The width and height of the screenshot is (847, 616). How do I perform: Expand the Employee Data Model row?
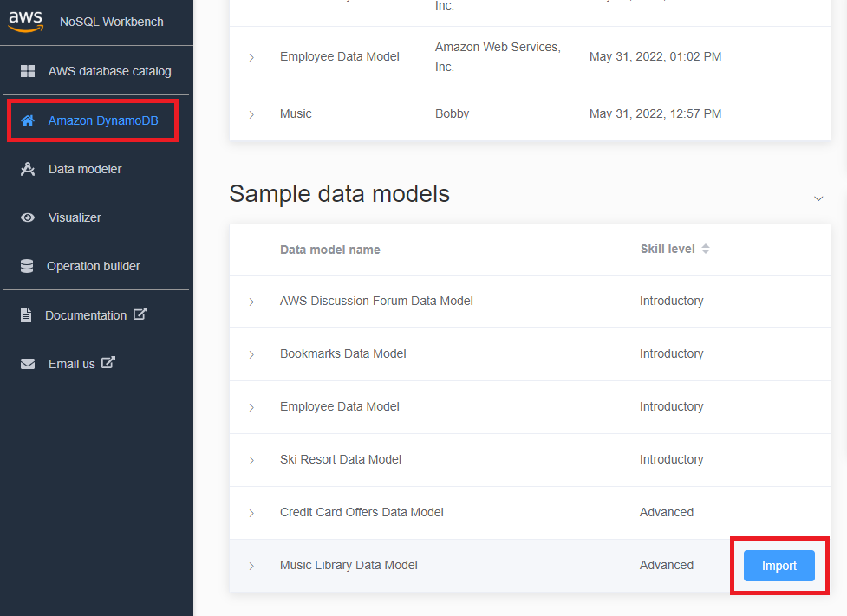pos(251,56)
